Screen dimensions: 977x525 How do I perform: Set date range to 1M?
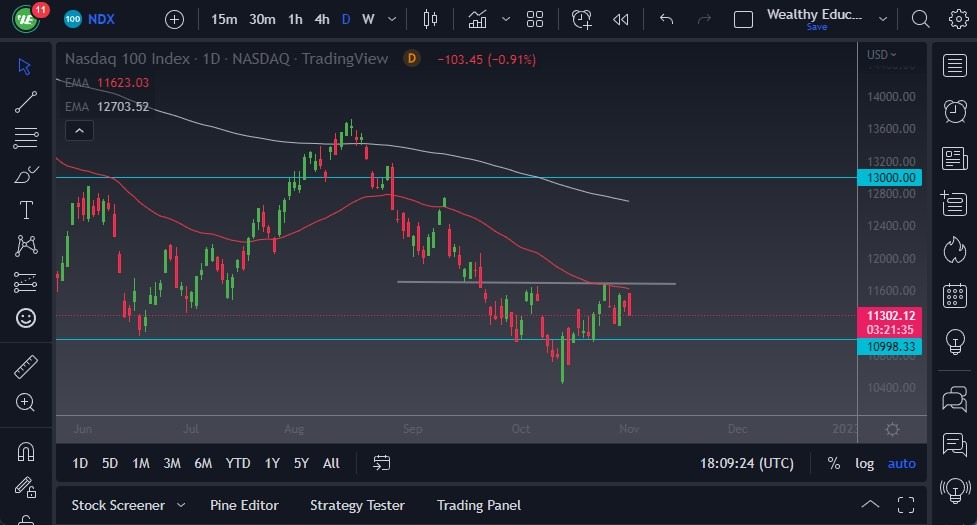[141, 463]
